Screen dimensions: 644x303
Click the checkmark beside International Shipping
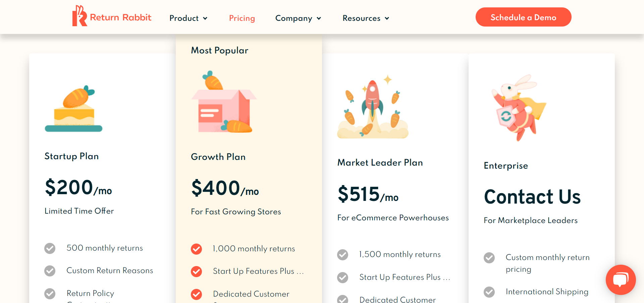(489, 292)
